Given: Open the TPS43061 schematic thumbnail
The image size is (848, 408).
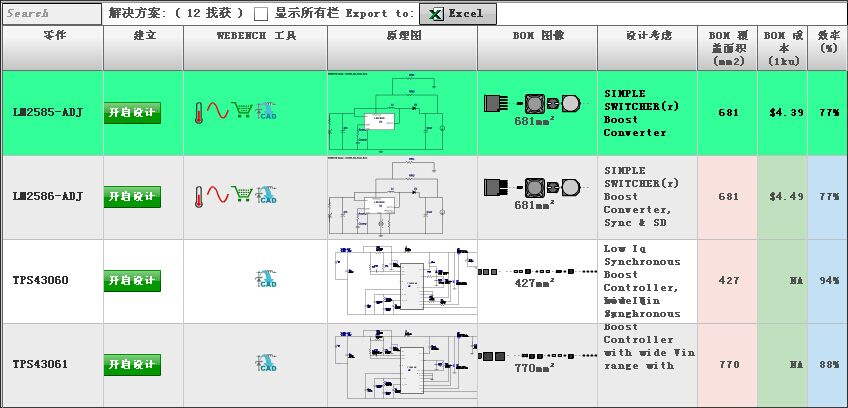Looking at the screenshot, I should (x=403, y=365).
